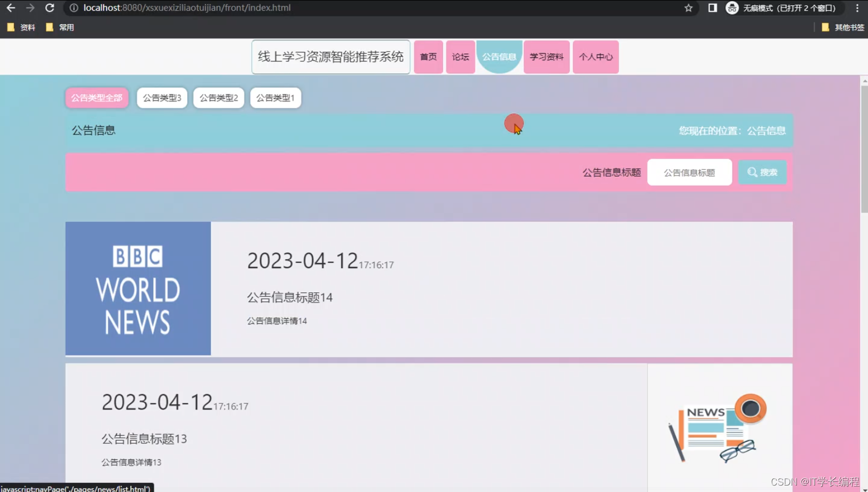The width and height of the screenshot is (868, 492).
Task: Click the tab split icon near the toolbar
Action: (713, 8)
